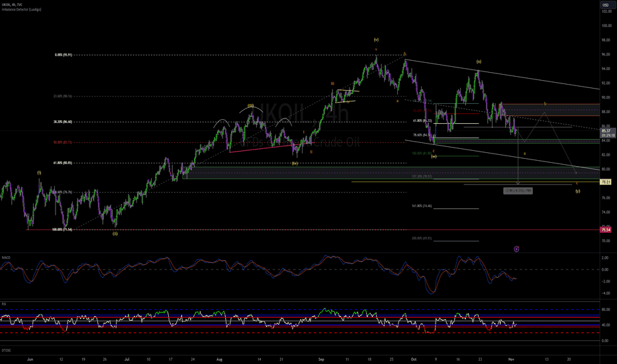This screenshot has width=617, height=364.
Task: Click the 100.00 price axis value
Action: click(606, 26)
